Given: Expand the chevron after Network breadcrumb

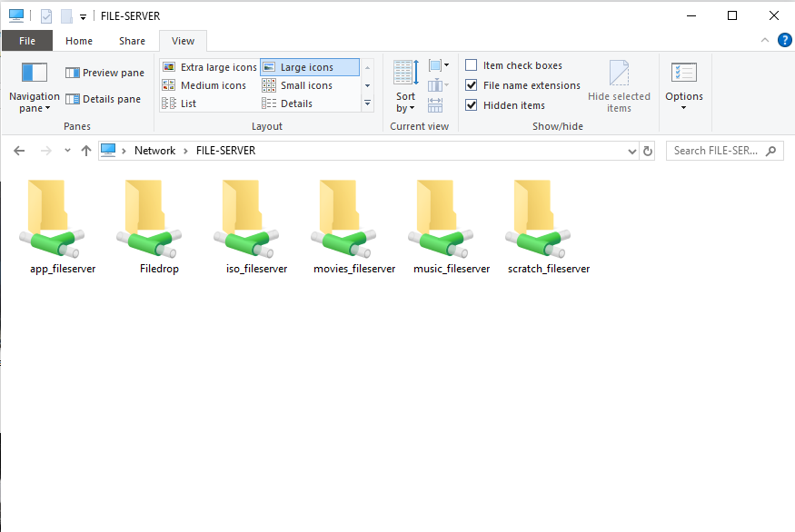Looking at the screenshot, I should [185, 151].
